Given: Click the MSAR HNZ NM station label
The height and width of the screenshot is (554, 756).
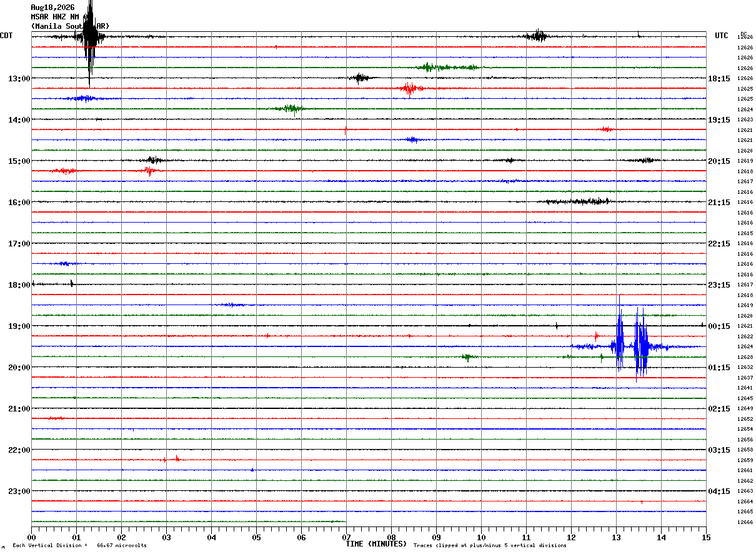Looking at the screenshot, I should click(x=55, y=17).
